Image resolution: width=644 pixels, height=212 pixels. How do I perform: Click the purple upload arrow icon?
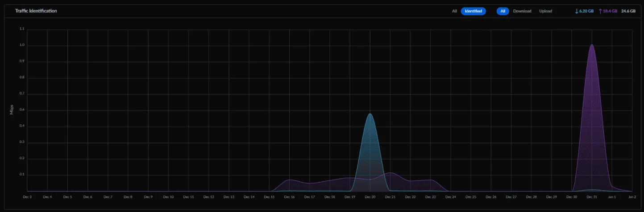point(600,11)
